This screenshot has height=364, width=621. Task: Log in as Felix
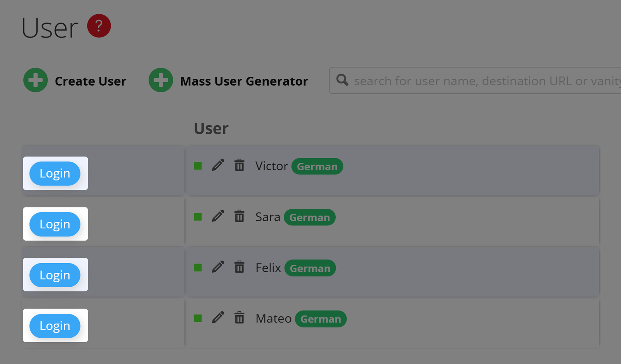[55, 275]
